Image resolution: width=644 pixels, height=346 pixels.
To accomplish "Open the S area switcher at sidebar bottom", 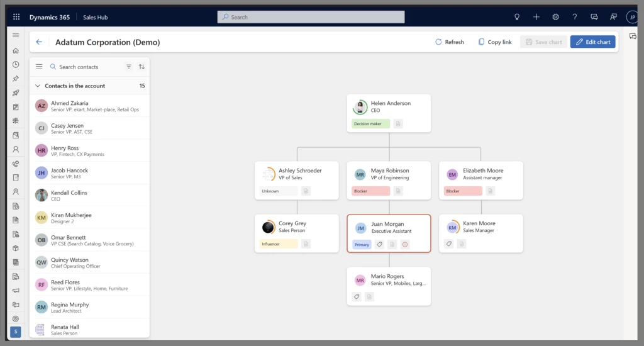I will tap(16, 332).
